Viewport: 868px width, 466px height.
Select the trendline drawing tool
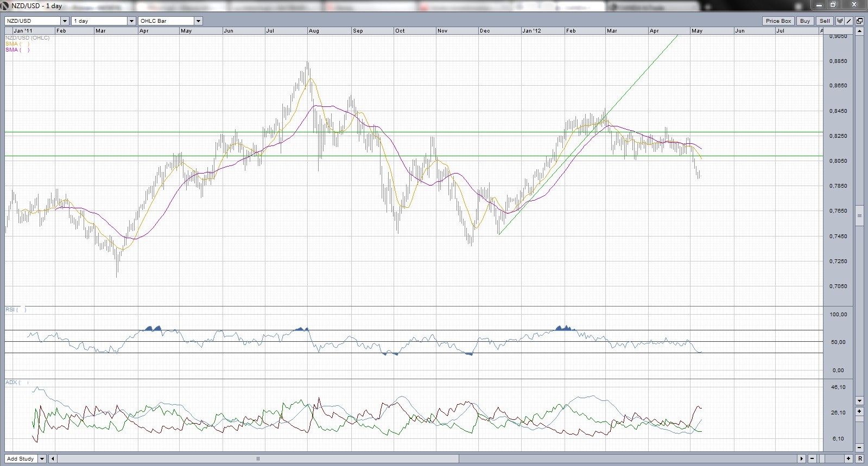pyautogui.click(x=848, y=21)
